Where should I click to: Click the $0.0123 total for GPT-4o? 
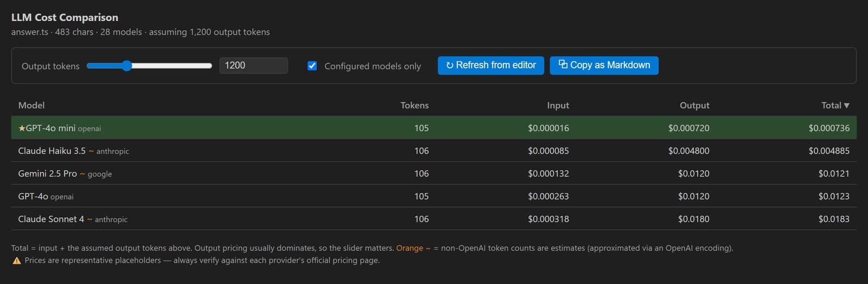834,196
